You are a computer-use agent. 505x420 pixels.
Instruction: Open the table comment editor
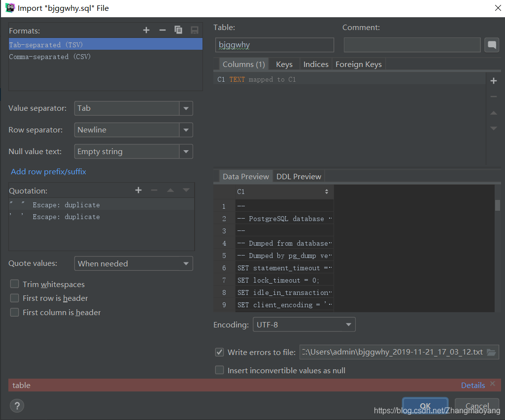(492, 45)
